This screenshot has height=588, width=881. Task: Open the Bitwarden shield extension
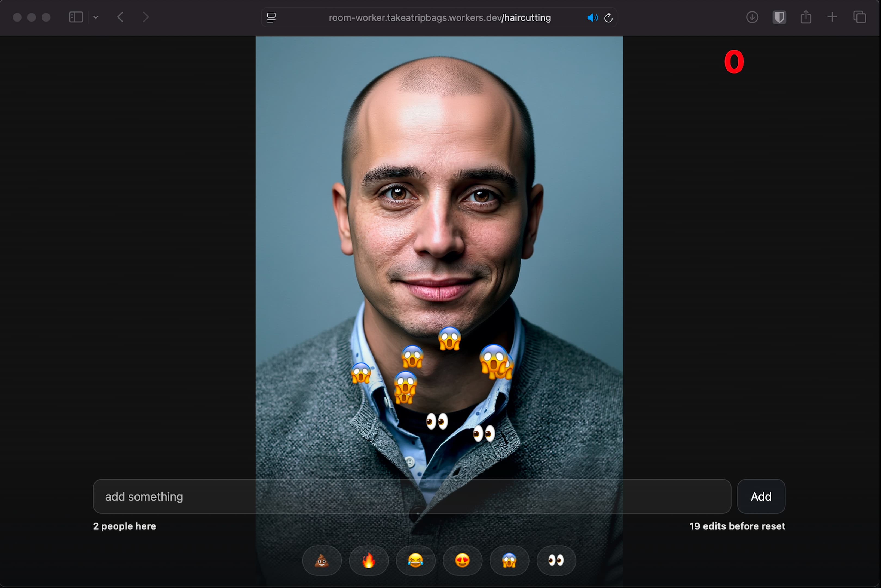point(779,17)
